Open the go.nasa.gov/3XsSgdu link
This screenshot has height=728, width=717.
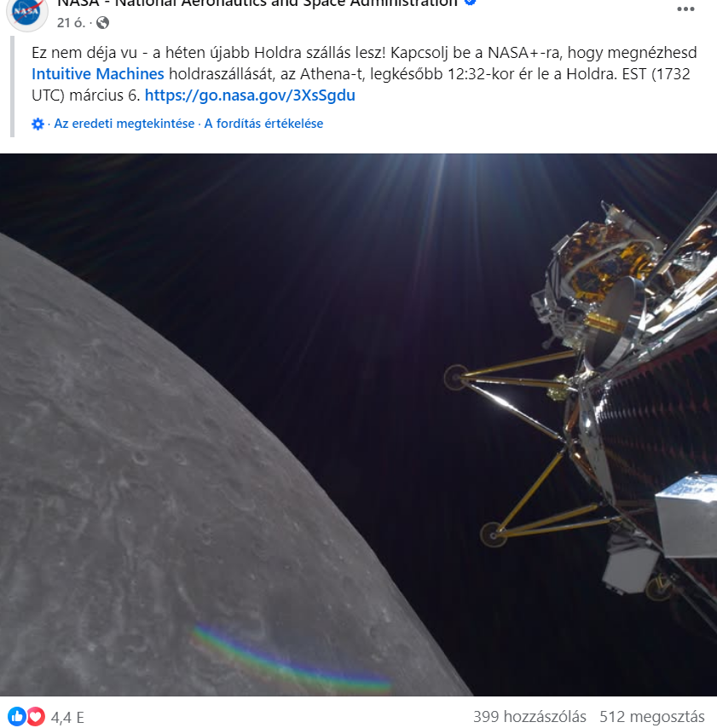[x=250, y=95]
